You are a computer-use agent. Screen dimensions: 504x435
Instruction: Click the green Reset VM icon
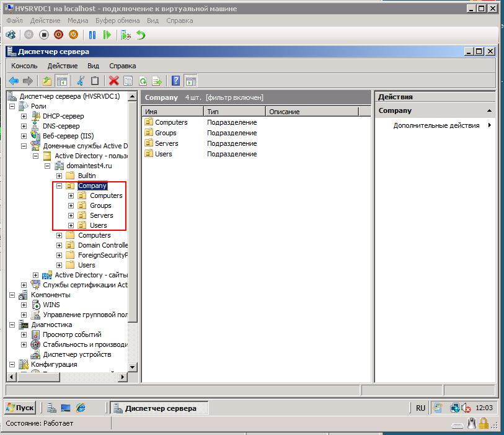107,35
